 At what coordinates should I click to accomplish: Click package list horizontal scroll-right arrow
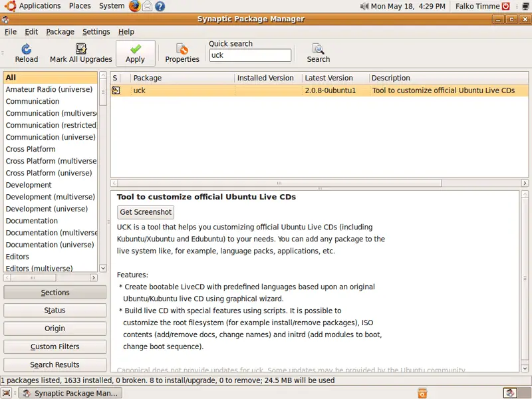[x=525, y=183]
